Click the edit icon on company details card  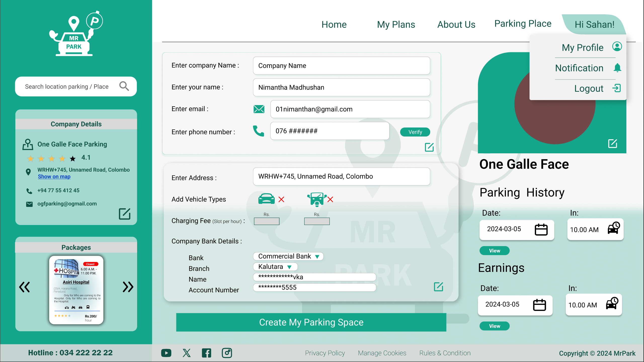(124, 214)
